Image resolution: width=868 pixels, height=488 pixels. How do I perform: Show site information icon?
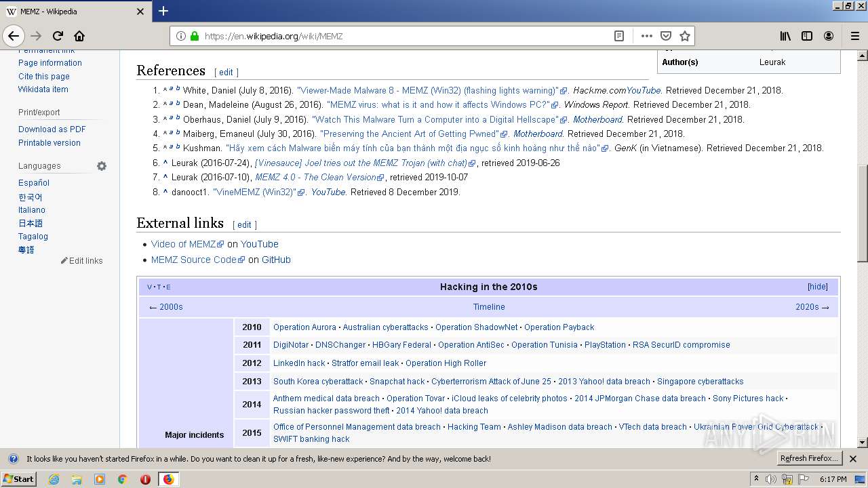(x=181, y=36)
